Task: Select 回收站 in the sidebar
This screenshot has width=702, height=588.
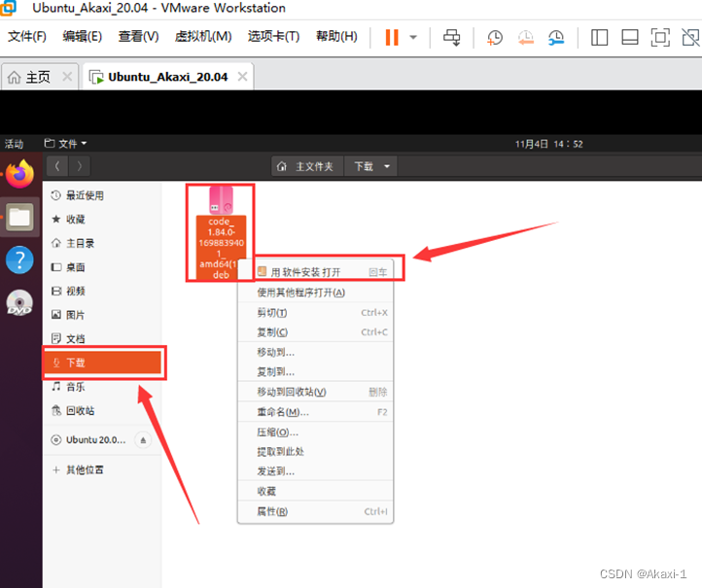Action: point(102,411)
